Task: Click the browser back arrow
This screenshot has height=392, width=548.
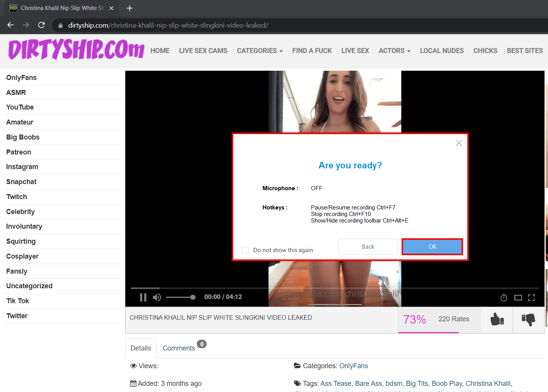Action: point(10,25)
